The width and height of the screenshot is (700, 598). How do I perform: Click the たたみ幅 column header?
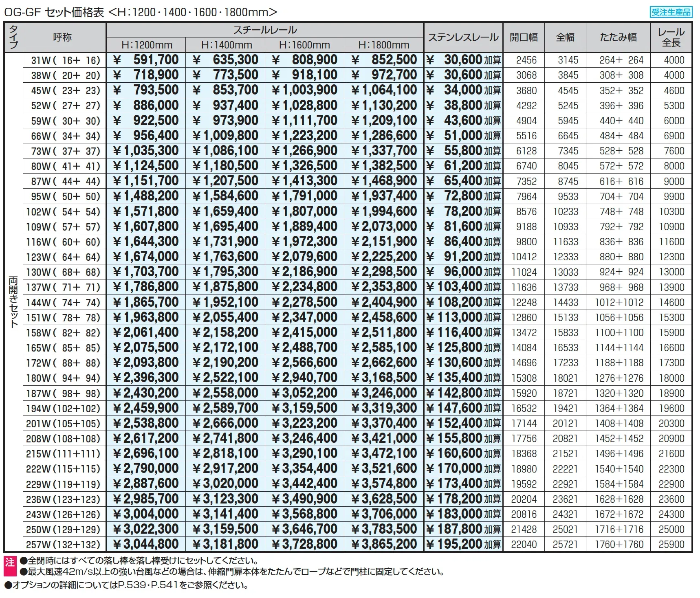(619, 37)
